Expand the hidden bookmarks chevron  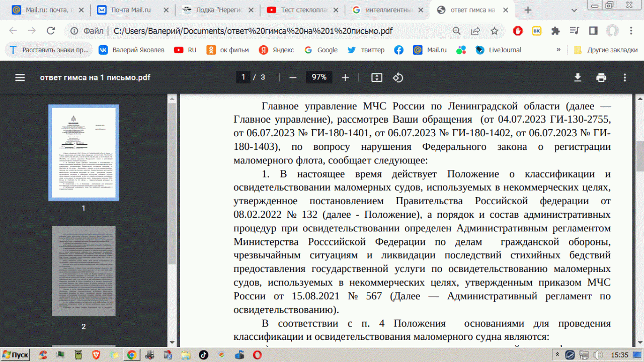558,50
